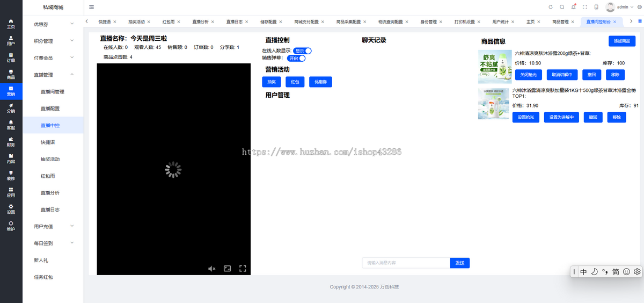Switch to 快捷语 tab
The height and width of the screenshot is (303, 644).
point(105,22)
